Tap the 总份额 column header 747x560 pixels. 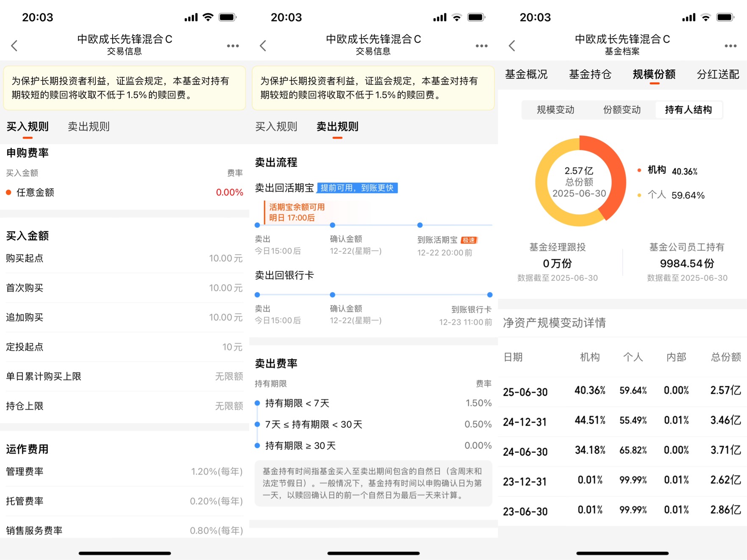[x=726, y=357]
